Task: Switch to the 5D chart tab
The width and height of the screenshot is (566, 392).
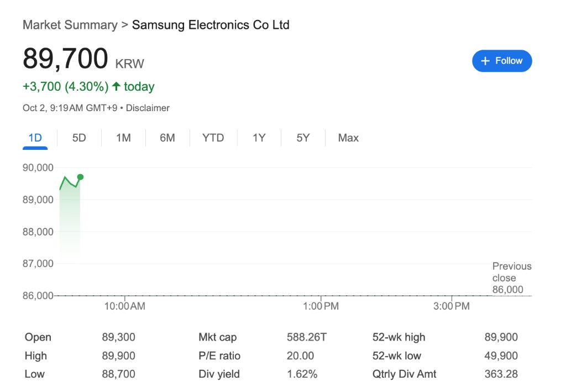Action: tap(79, 138)
